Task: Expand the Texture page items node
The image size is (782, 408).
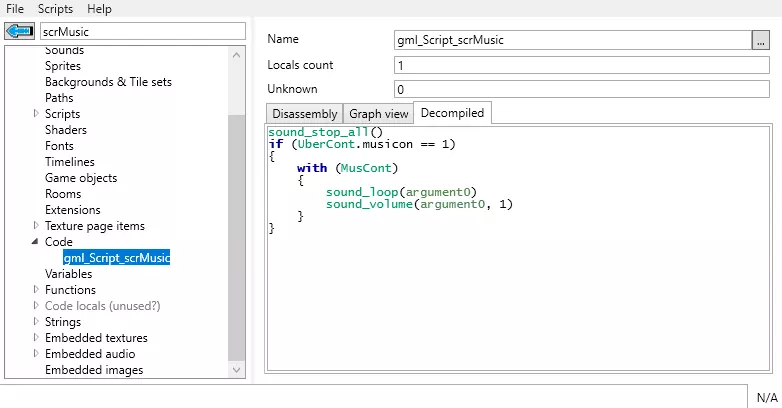Action: [37, 226]
